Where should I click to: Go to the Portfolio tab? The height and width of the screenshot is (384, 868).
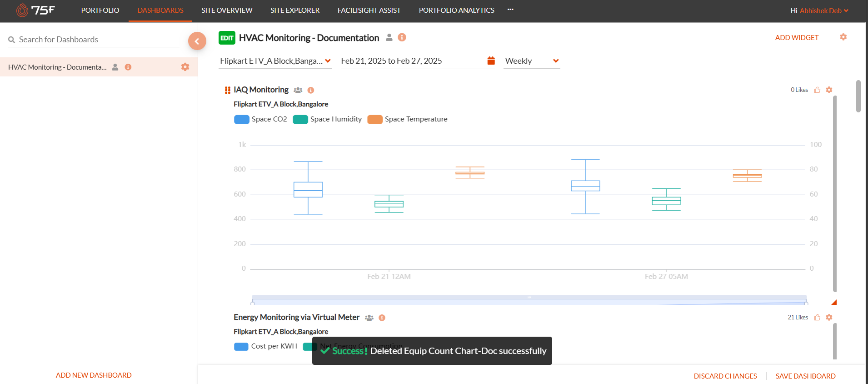click(100, 10)
